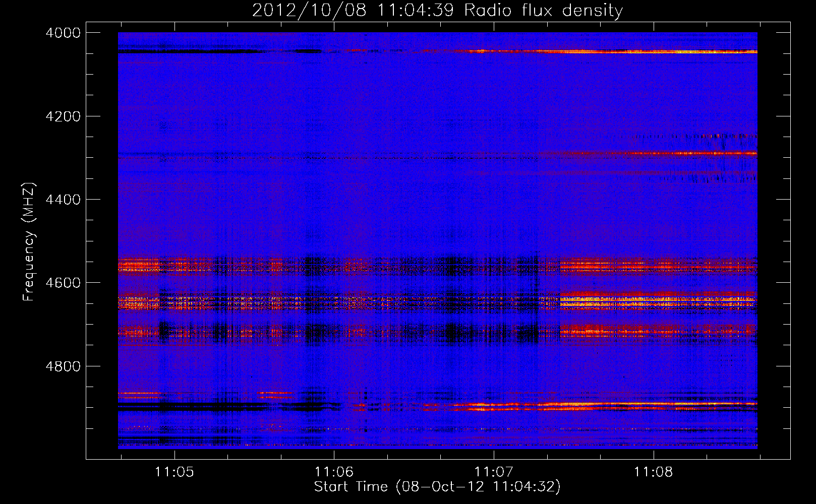Viewport: 816px width, 504px height.
Task: Click the '4800' frequency axis label
Action: click(x=63, y=366)
